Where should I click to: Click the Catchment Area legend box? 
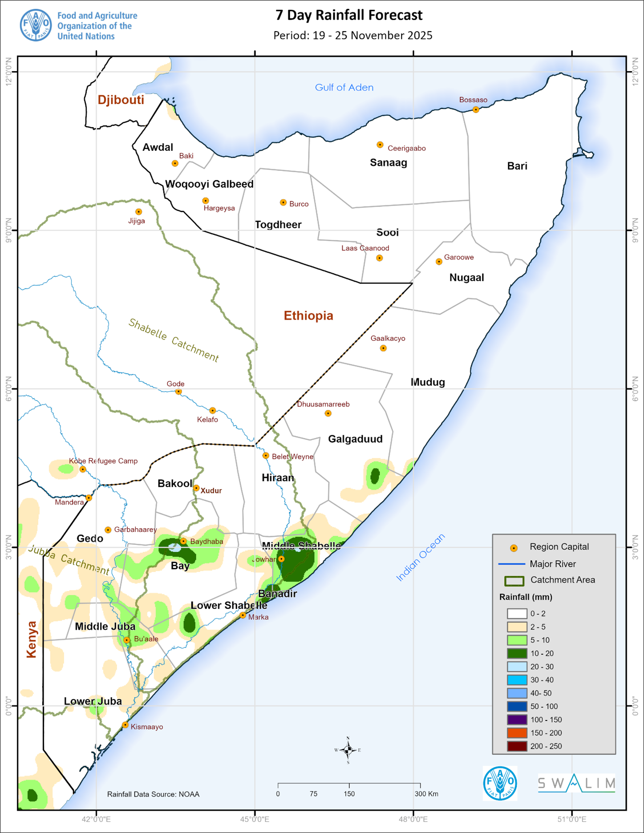coord(514,581)
